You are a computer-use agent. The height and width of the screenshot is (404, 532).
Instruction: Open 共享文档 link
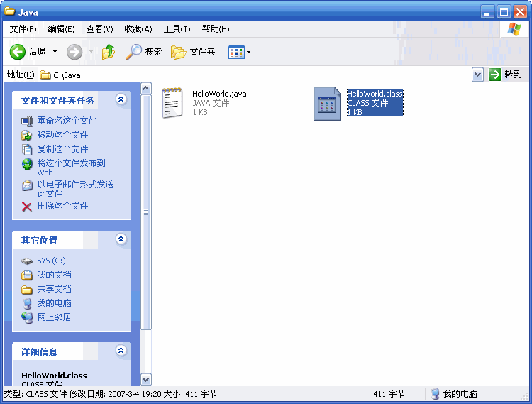[x=55, y=289]
